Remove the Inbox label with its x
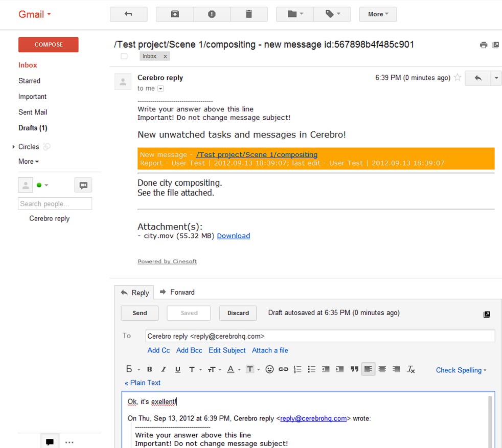Screen dimensions: 502x448 point(165,56)
